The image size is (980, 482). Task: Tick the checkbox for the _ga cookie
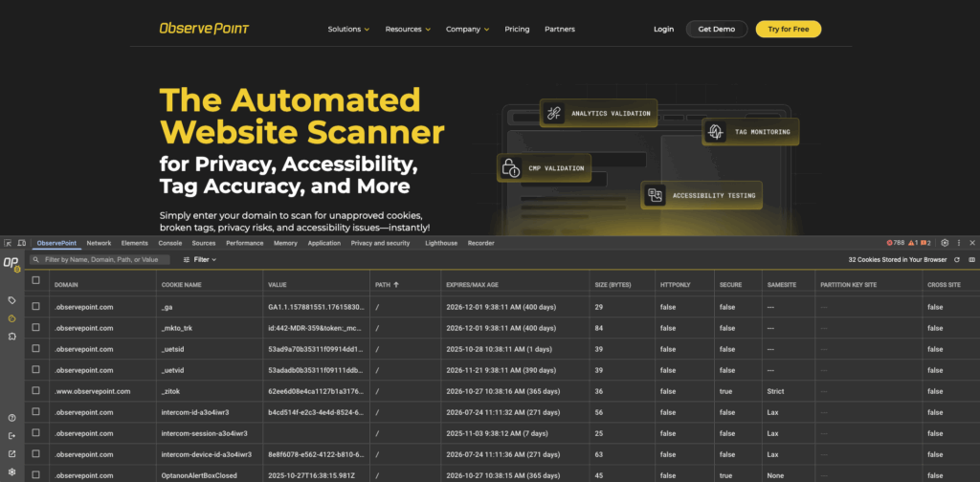[36, 307]
